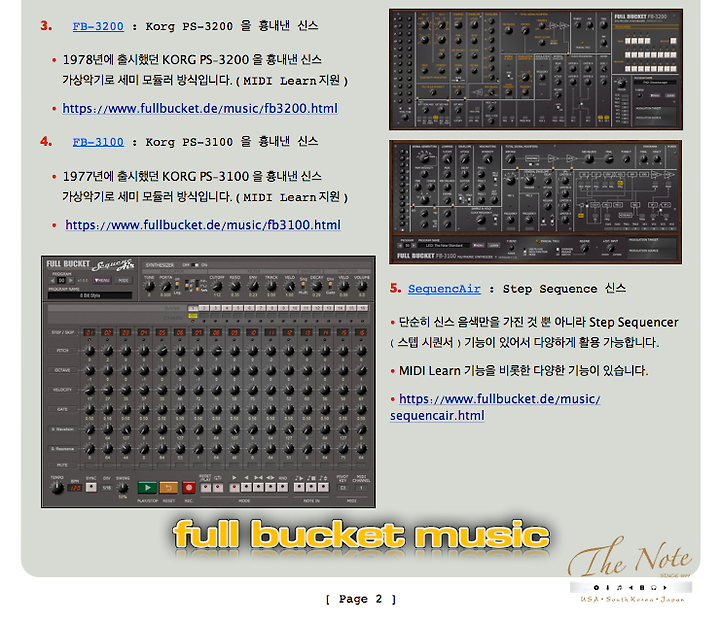Viewport: 720px width, 620px height.
Task: Toggle the Env/Gate amplifier switch
Action: click(330, 285)
